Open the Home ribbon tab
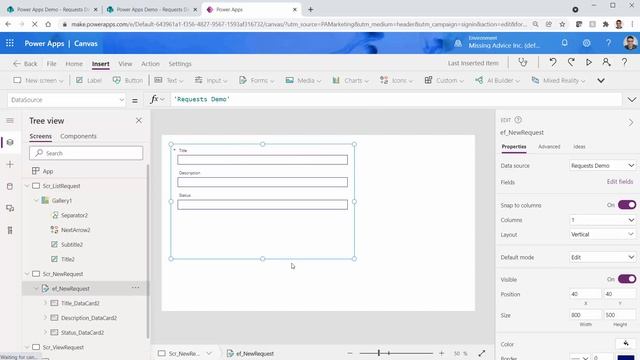This screenshot has width=640, height=360. click(74, 64)
